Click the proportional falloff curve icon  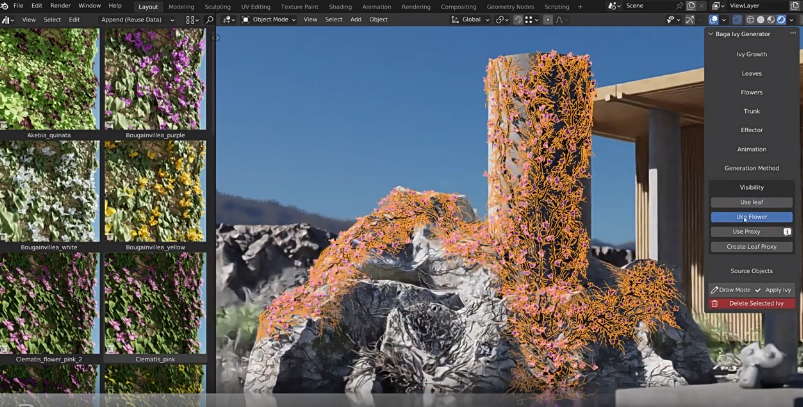[559, 19]
